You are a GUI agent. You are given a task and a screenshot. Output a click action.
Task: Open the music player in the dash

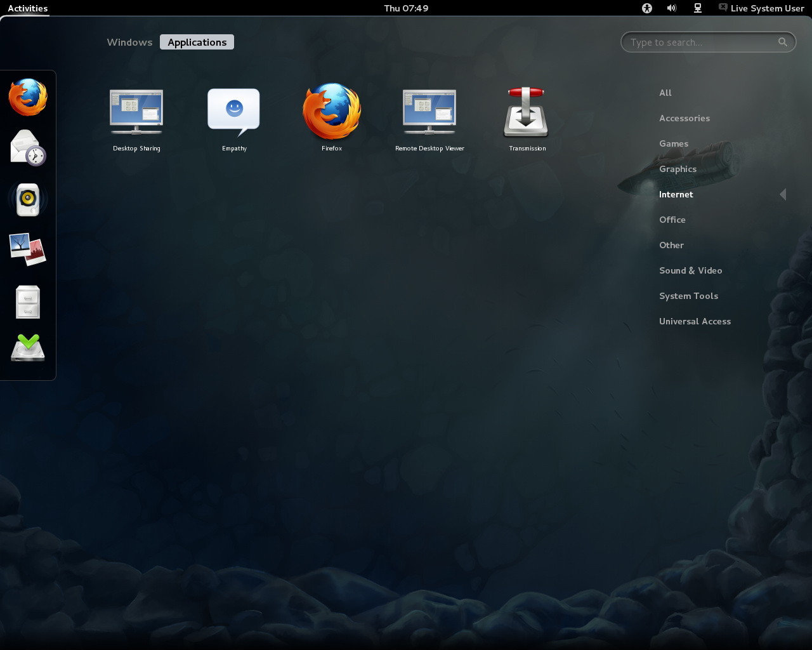[x=27, y=199]
